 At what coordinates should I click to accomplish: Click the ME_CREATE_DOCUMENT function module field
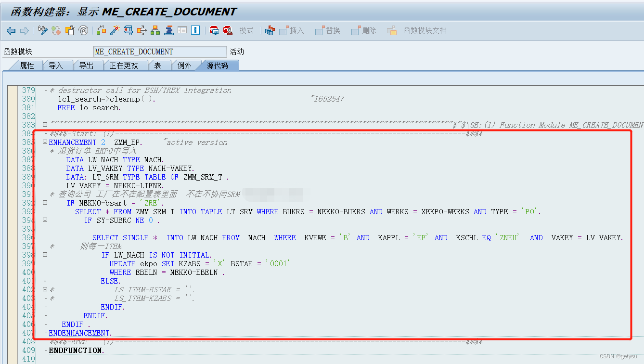[x=160, y=52]
